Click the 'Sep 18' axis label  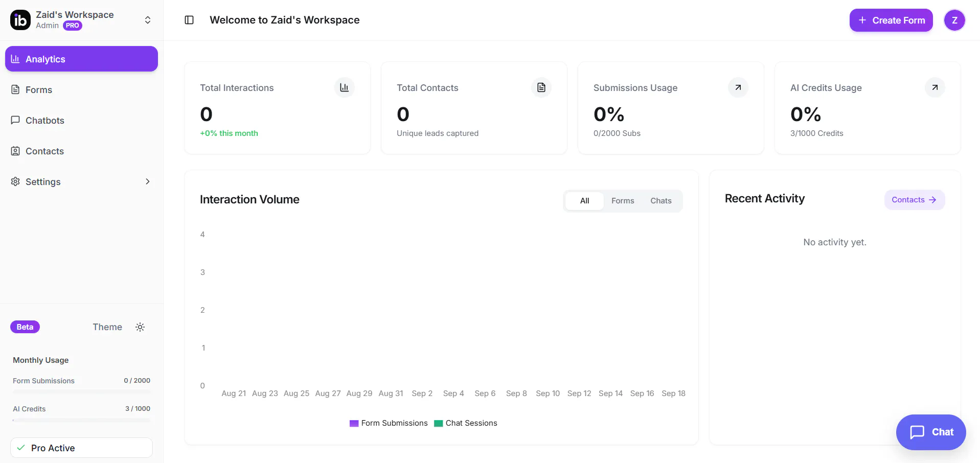pyautogui.click(x=673, y=393)
